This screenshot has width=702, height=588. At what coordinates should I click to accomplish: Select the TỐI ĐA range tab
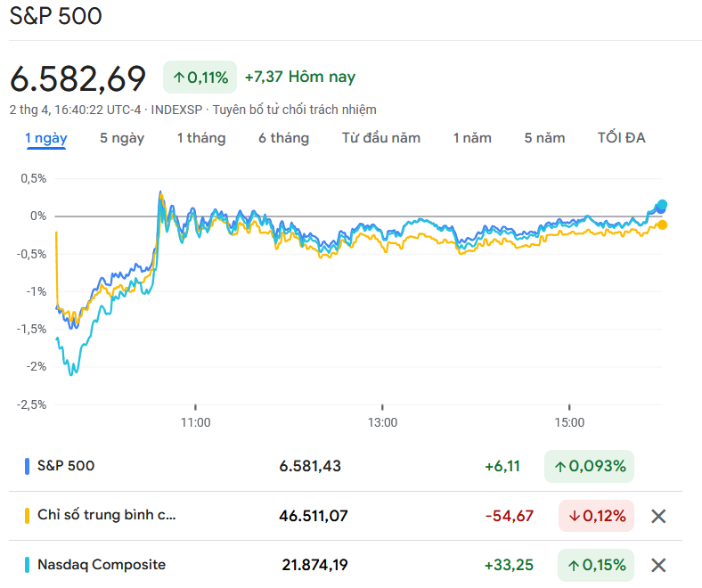tap(621, 138)
